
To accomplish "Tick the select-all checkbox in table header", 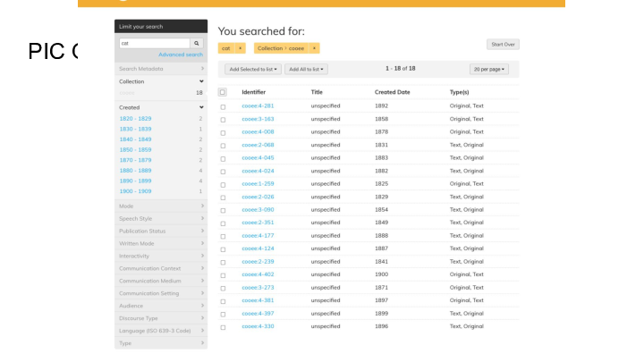I will [x=223, y=92].
